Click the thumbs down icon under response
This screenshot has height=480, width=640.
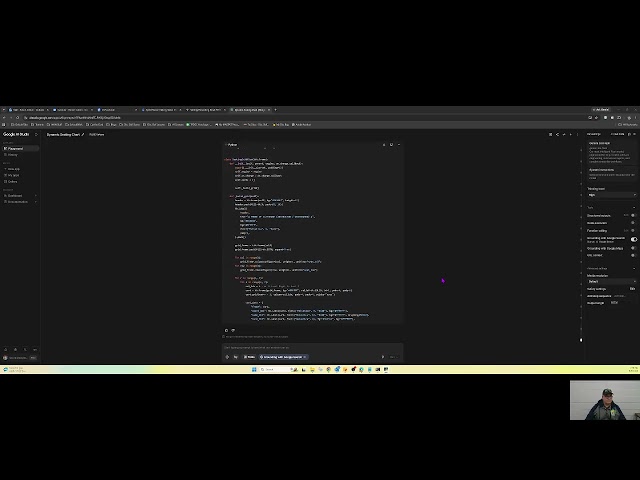tap(233, 330)
